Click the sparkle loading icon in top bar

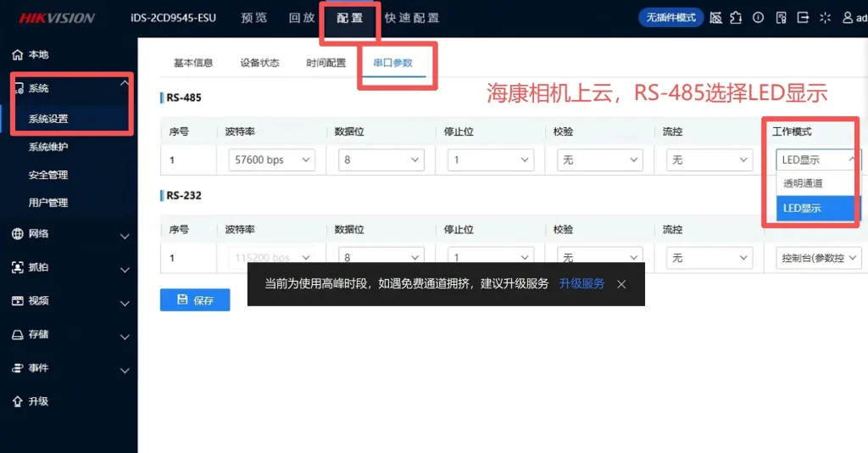tap(825, 18)
